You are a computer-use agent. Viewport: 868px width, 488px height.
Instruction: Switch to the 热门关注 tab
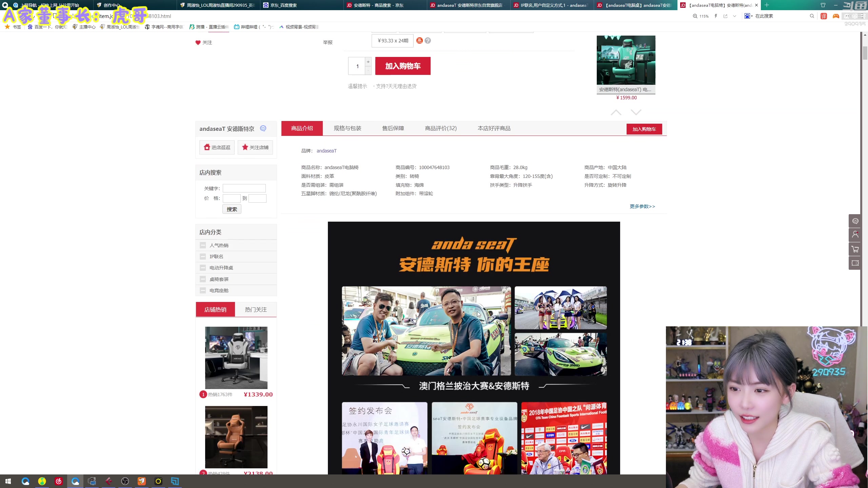coord(256,309)
